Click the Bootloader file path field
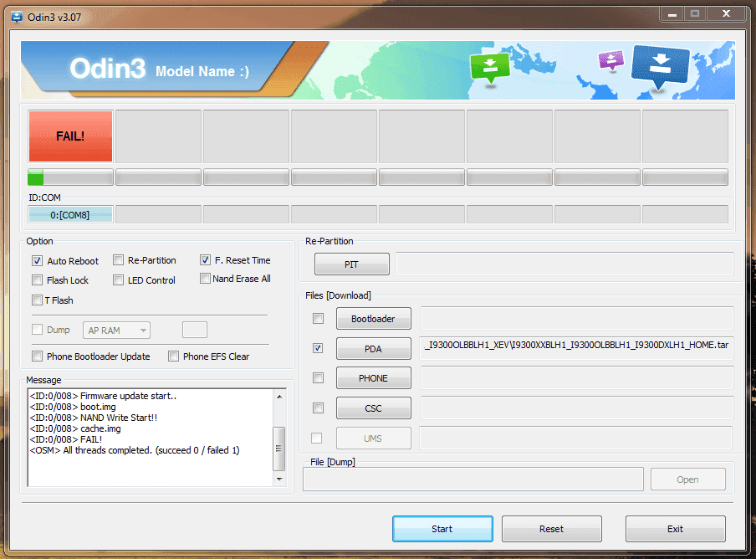 (x=577, y=318)
